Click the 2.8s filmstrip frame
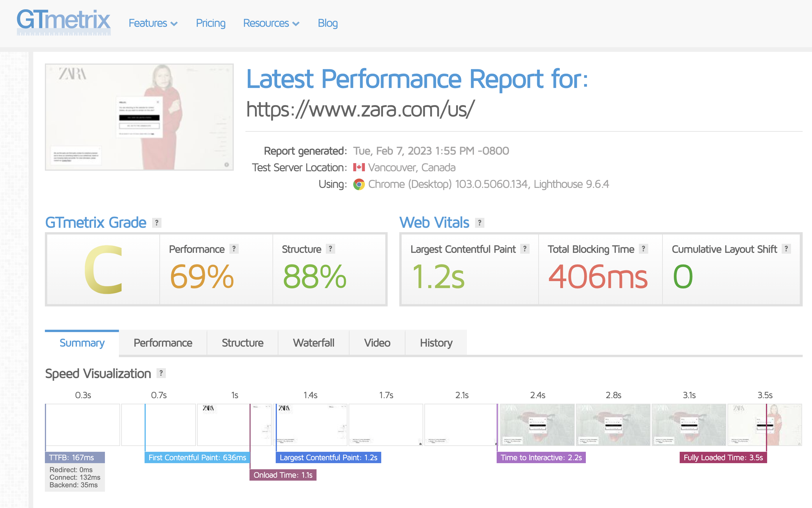The width and height of the screenshot is (812, 508). click(x=613, y=425)
